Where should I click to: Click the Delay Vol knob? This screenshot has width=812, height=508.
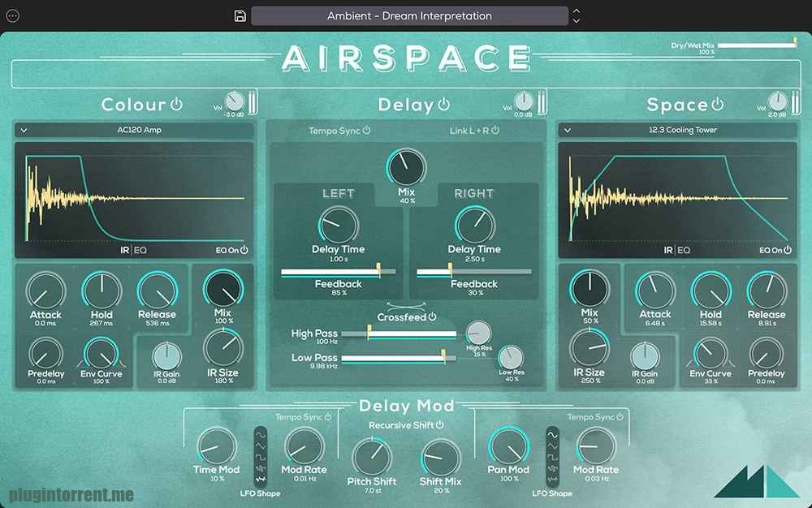pos(524,101)
